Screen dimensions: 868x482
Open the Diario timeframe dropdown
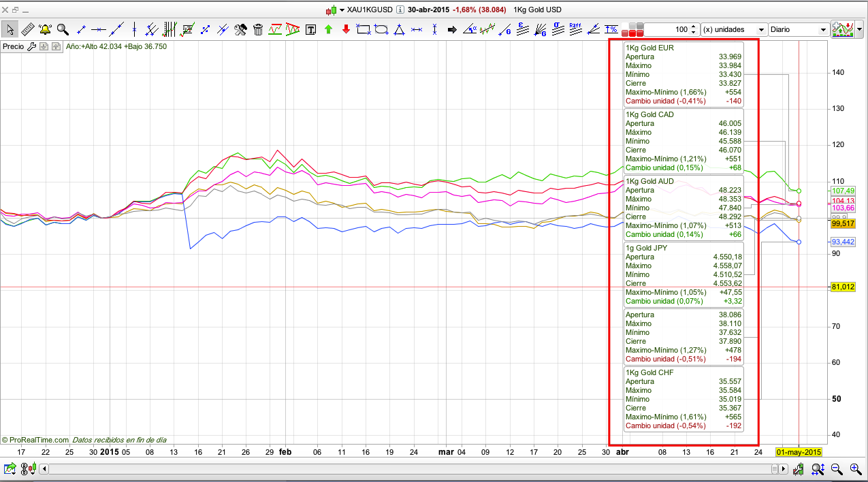(x=798, y=30)
